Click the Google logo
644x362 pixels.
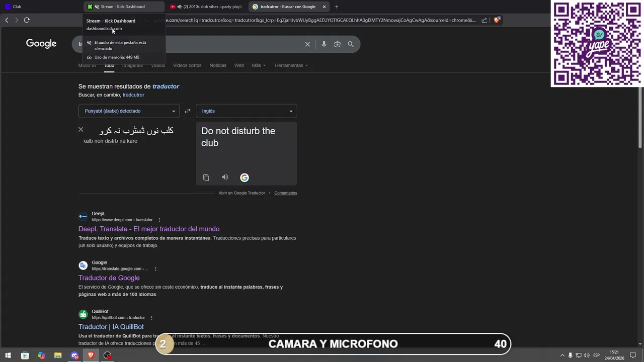tap(41, 44)
